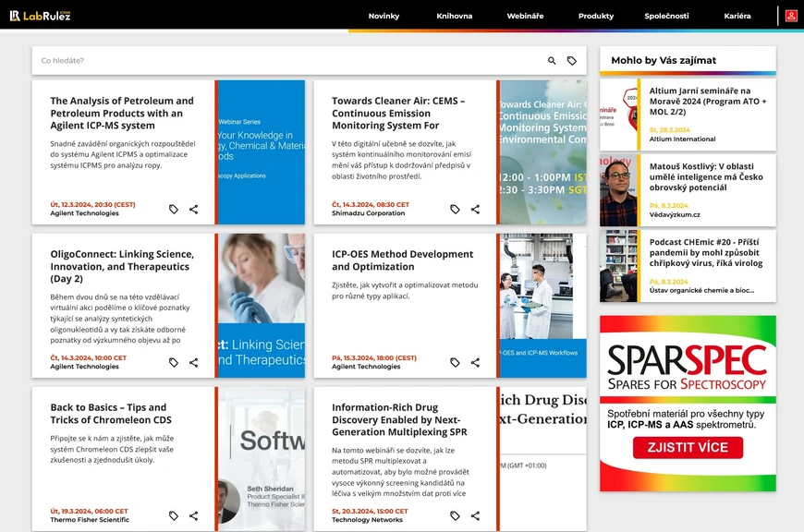This screenshot has width=804, height=532.
Task: Click Agilent Technologies under Petroleum card
Action: click(85, 213)
